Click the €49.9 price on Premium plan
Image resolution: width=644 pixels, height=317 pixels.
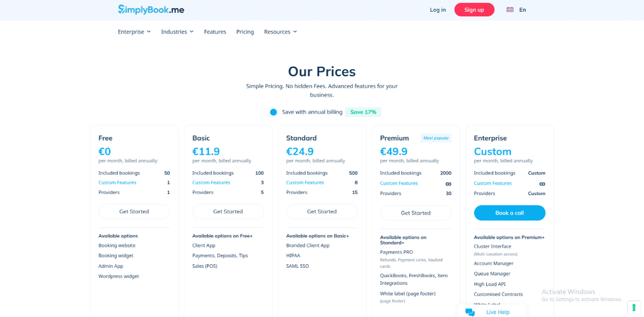[394, 152]
